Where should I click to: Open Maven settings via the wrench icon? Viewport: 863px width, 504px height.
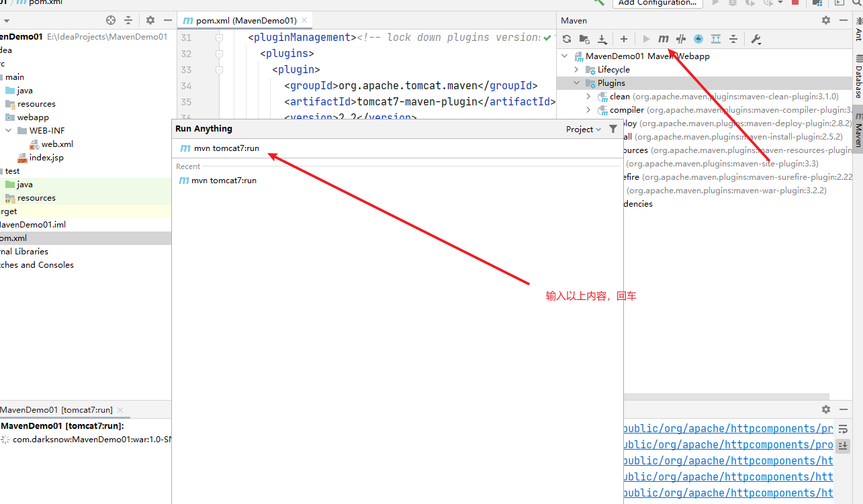tap(756, 39)
